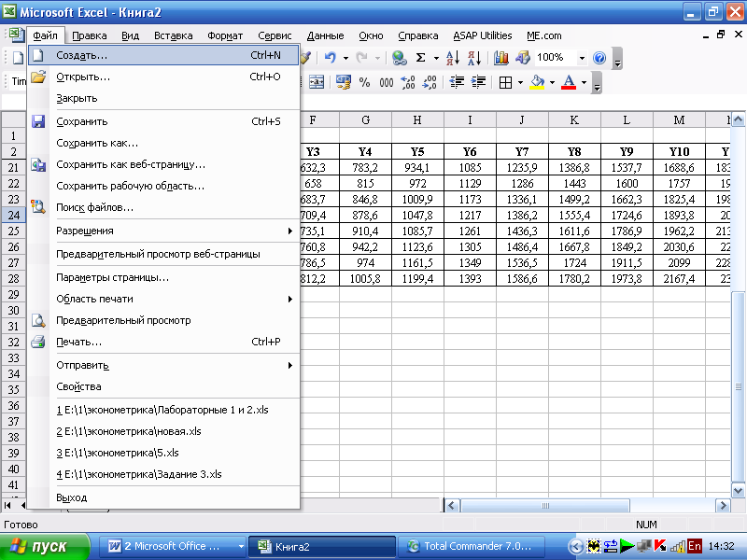This screenshot has width=747, height=560.
Task: Open the "Данные" menu
Action: pyautogui.click(x=325, y=35)
